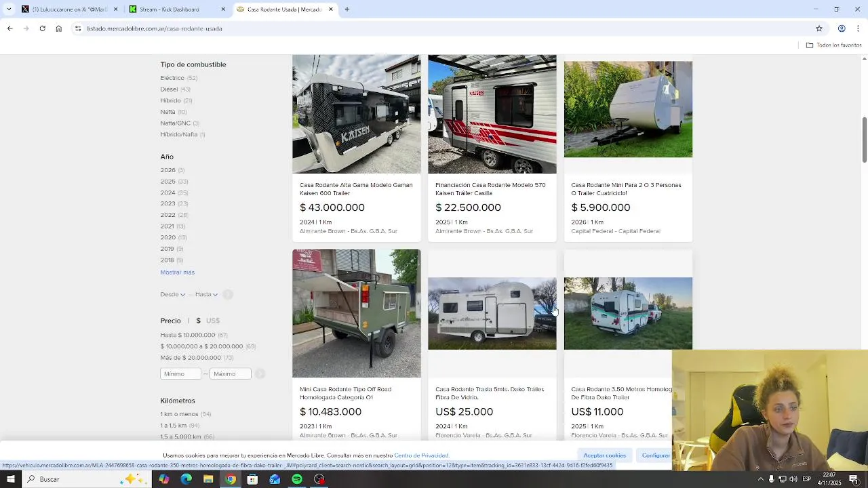
Task: Open the Desde year dropdown
Action: click(172, 294)
